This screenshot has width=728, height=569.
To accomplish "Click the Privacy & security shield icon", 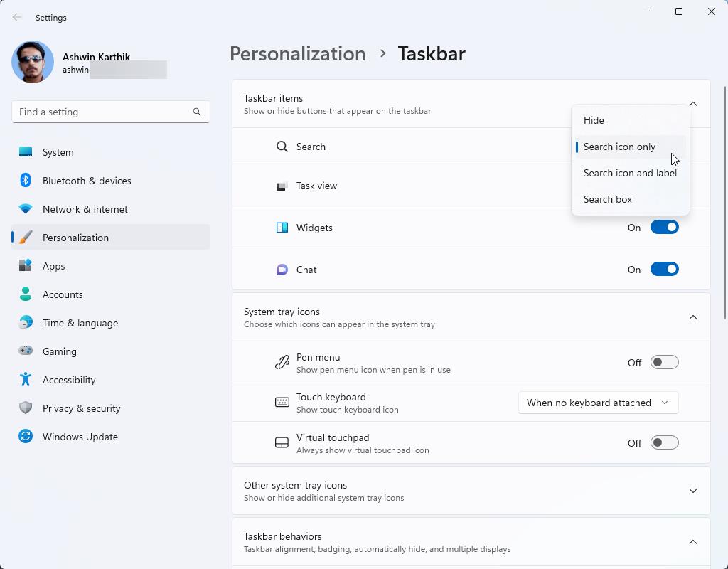I will (x=26, y=408).
